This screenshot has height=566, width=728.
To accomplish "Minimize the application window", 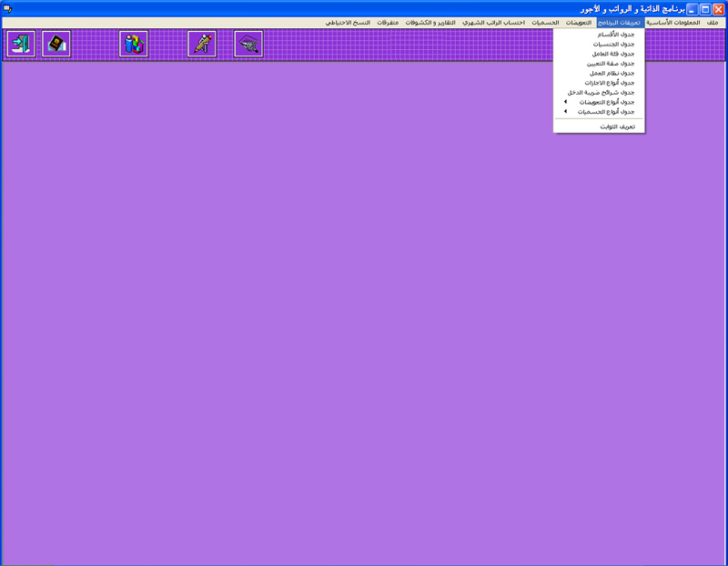I will pyautogui.click(x=692, y=8).
